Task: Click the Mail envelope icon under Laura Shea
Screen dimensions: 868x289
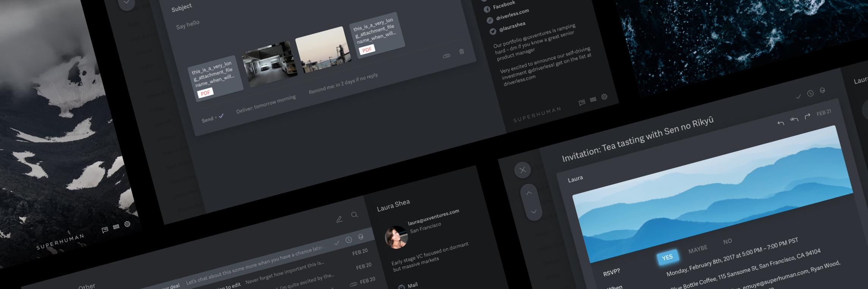Action: [401, 287]
